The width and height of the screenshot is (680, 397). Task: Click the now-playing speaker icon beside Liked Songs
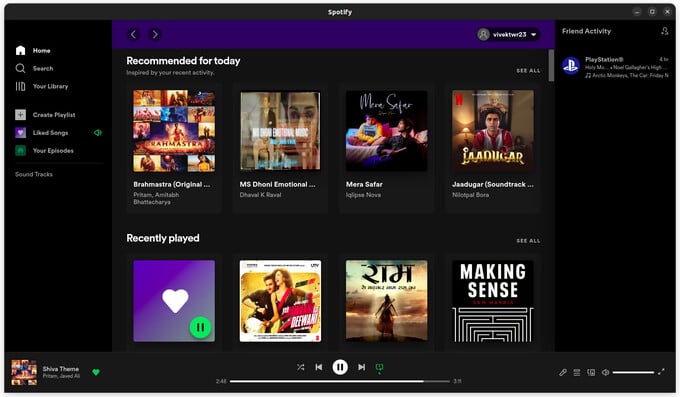[98, 133]
